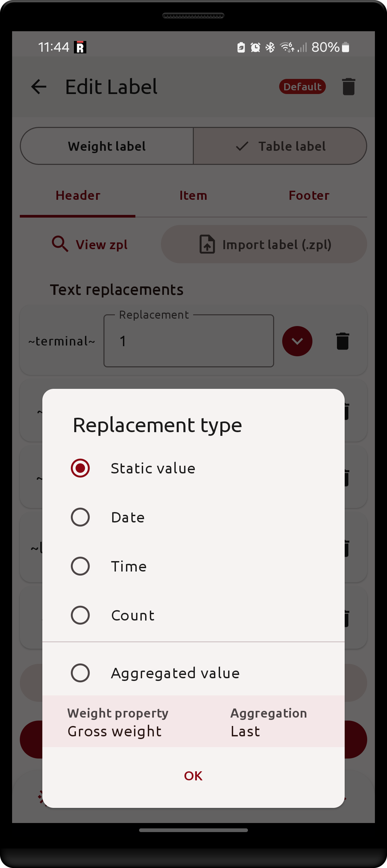Switch to the Footer tab

[309, 196]
